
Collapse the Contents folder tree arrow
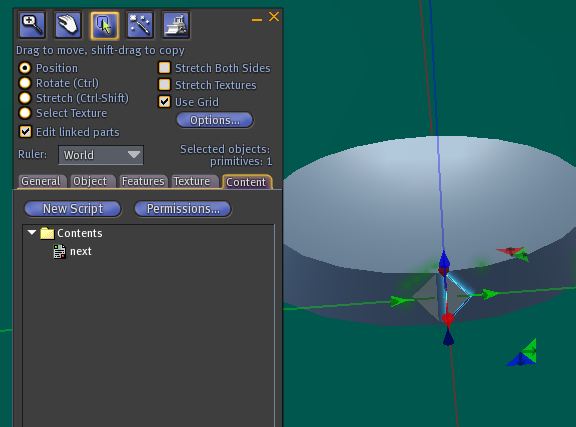pos(32,232)
